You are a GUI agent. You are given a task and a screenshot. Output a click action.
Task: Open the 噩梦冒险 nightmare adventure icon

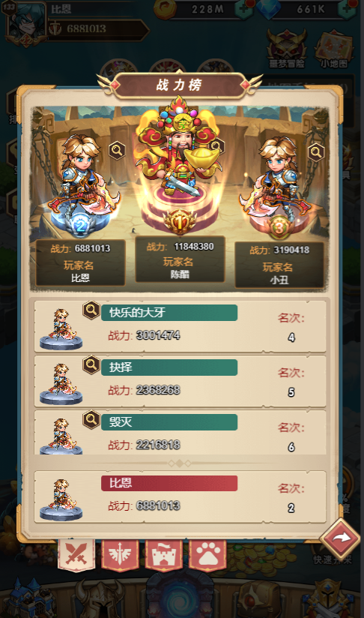(287, 48)
